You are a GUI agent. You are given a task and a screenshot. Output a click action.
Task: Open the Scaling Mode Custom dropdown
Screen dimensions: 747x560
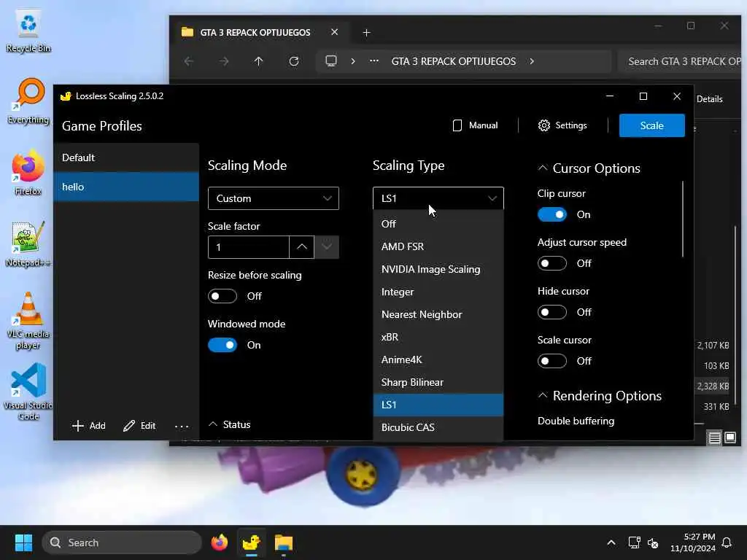[x=274, y=198]
